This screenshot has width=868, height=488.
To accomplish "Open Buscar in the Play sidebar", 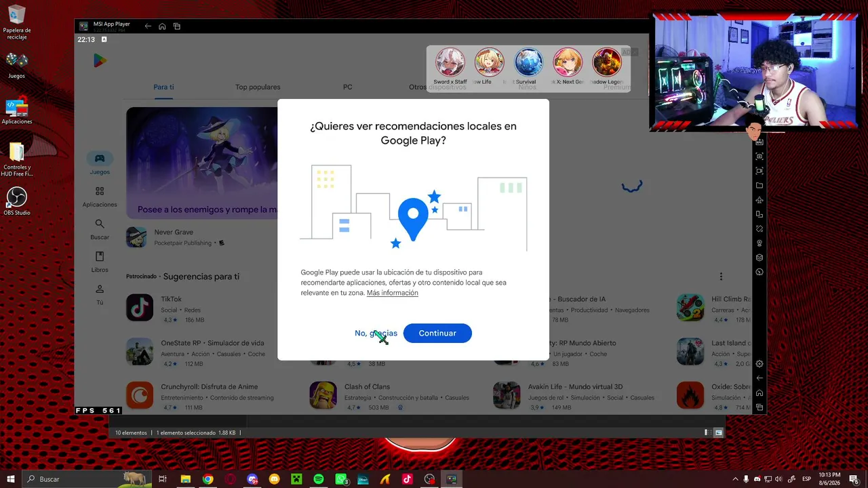I will (100, 229).
